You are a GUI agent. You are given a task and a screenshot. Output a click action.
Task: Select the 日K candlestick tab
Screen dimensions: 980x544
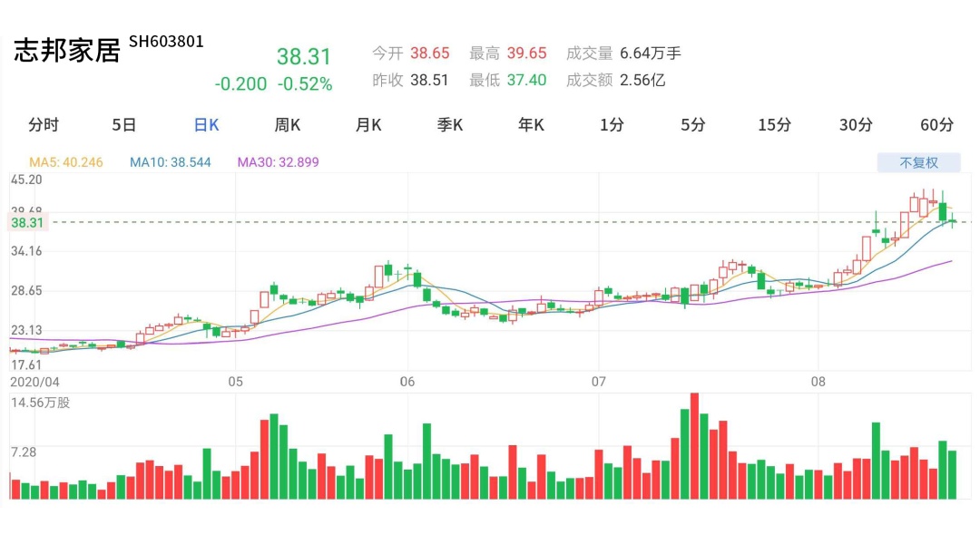coord(206,125)
